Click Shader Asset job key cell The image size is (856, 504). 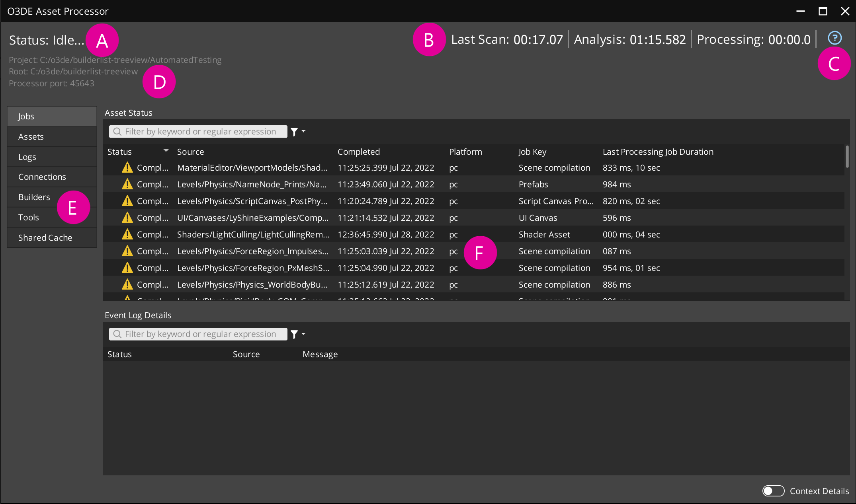point(544,234)
